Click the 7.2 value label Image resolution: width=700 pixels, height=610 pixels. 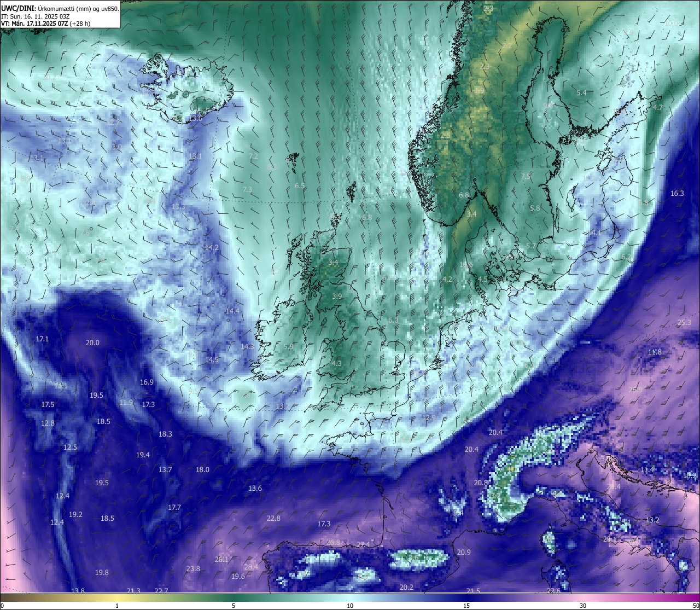[253, 156]
